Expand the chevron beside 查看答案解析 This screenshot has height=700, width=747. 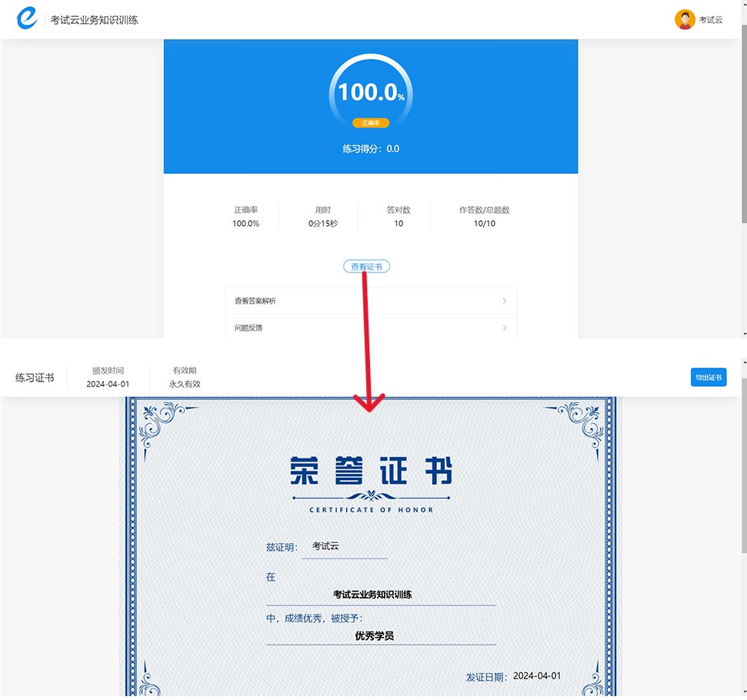point(505,301)
